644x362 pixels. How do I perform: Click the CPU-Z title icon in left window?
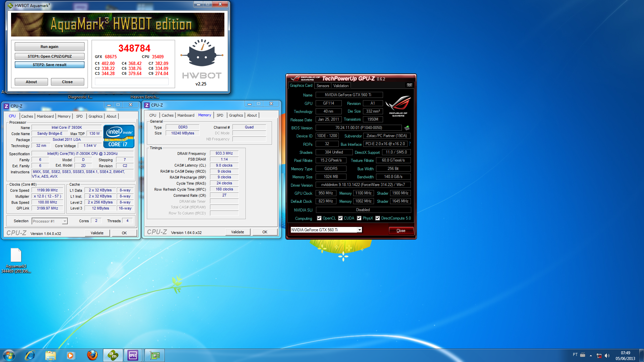point(6,106)
